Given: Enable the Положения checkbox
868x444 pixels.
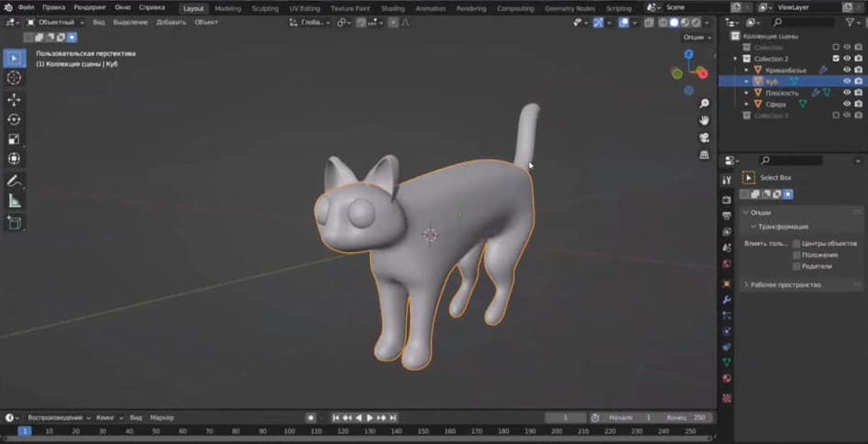Looking at the screenshot, I should click(797, 255).
